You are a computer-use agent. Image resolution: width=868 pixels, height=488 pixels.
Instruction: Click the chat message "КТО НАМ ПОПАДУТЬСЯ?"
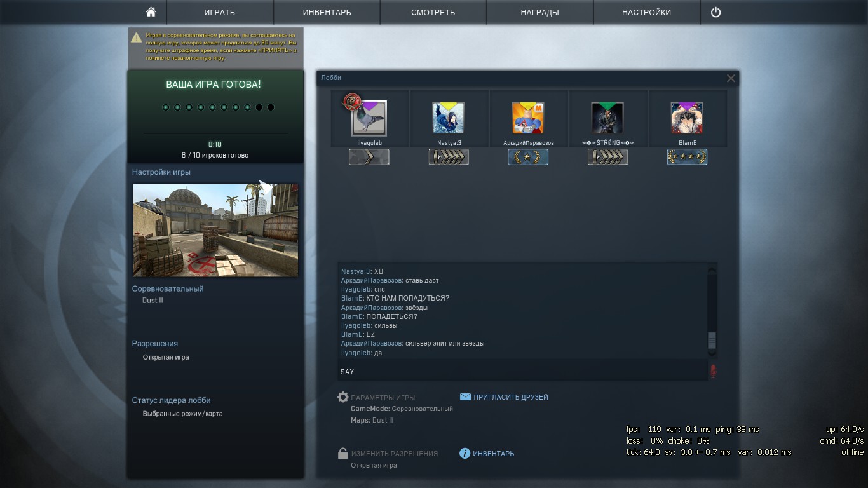(408, 298)
